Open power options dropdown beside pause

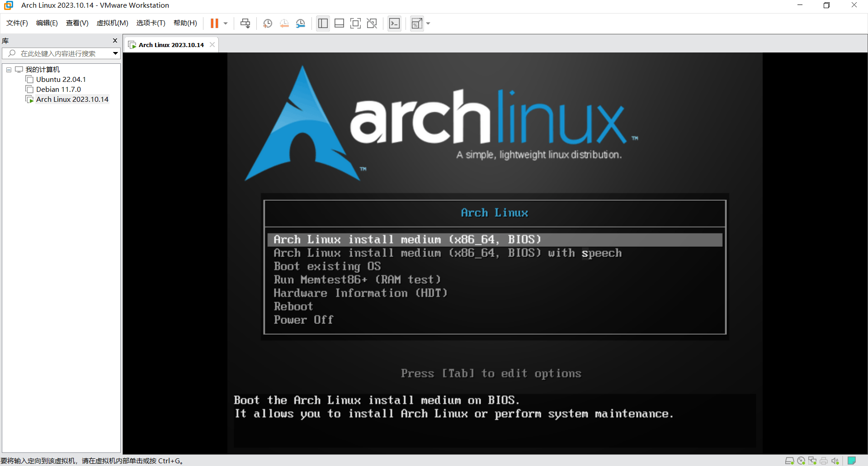226,24
